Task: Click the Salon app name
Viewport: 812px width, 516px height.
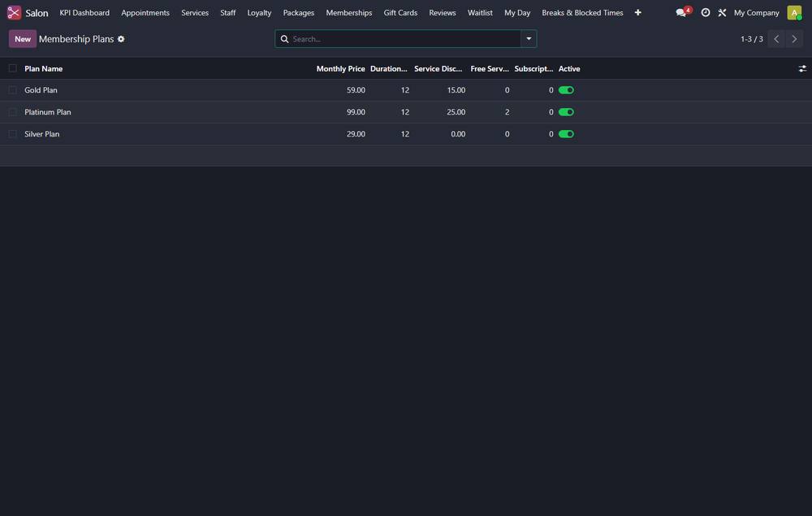Action: tap(37, 13)
